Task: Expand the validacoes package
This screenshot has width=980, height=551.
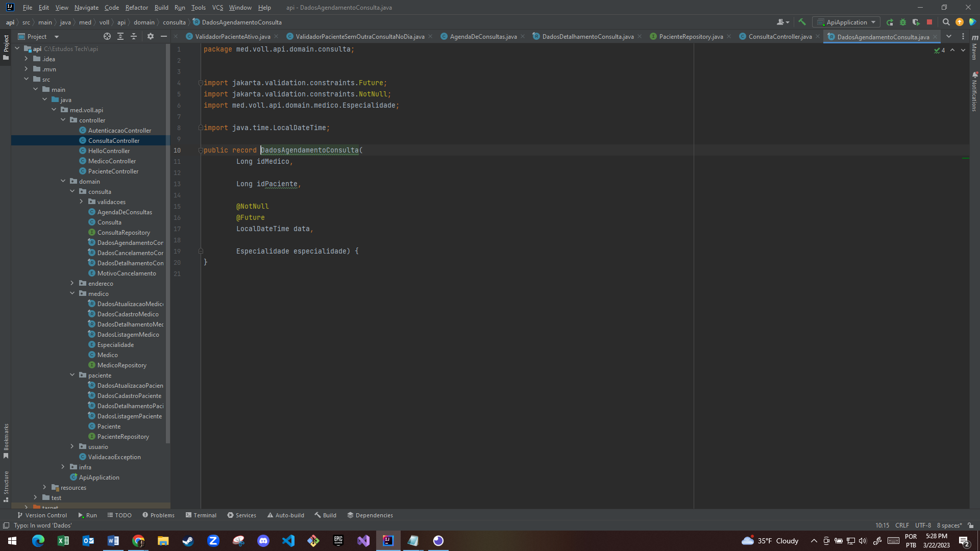Action: click(x=81, y=202)
